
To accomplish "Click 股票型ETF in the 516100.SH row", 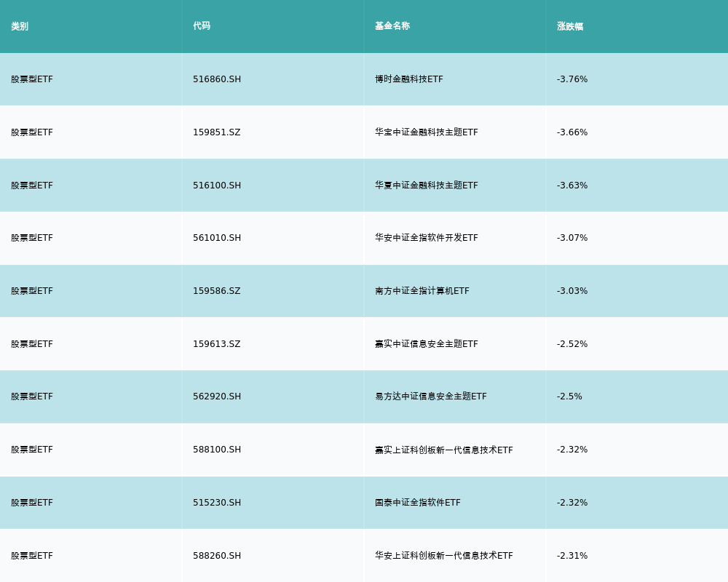I will 32,186.
